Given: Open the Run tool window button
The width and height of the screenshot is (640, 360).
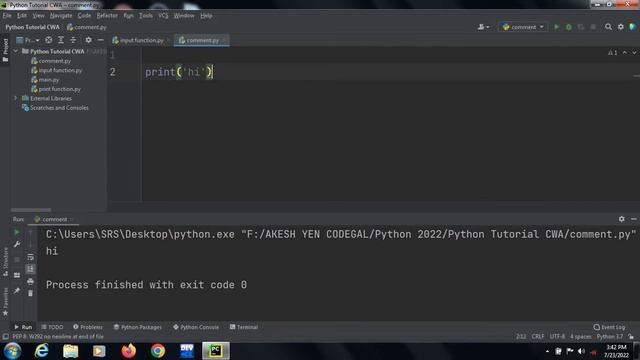Looking at the screenshot, I should click(23, 327).
